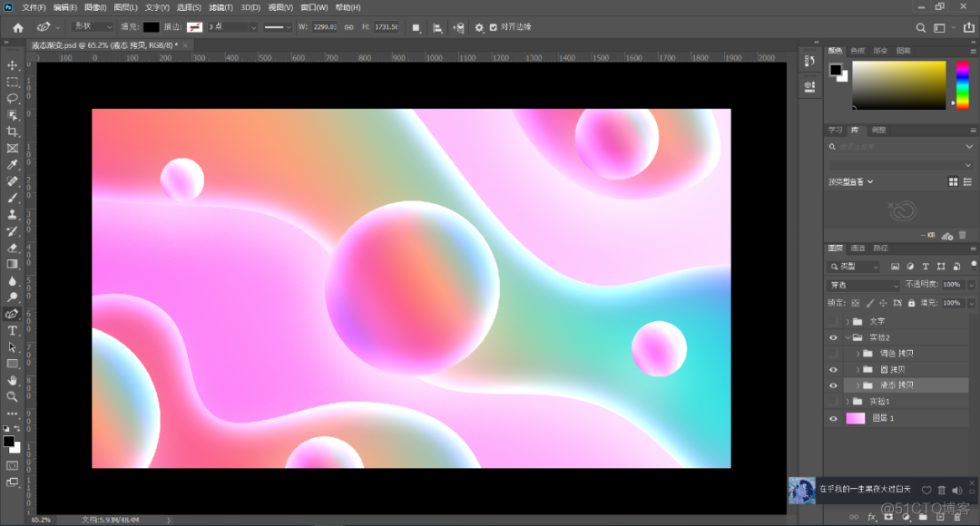Select the Move tool
Screen dimensions: 980x526
click(x=13, y=65)
